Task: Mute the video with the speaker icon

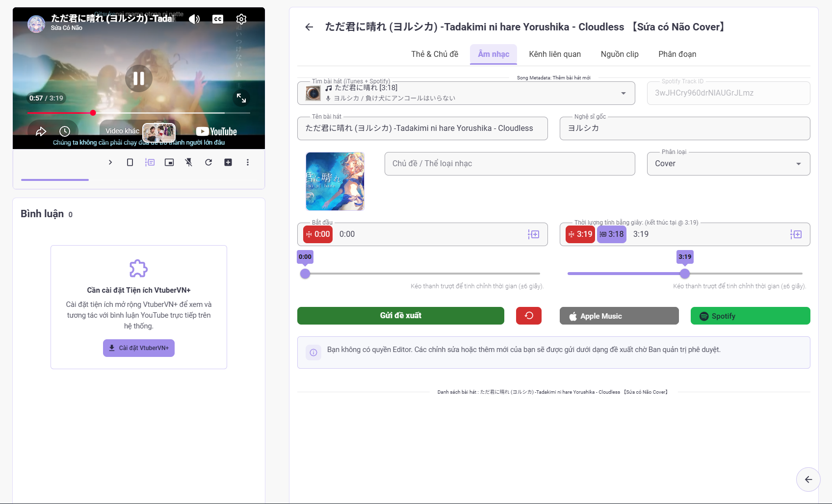Action: pyautogui.click(x=194, y=19)
